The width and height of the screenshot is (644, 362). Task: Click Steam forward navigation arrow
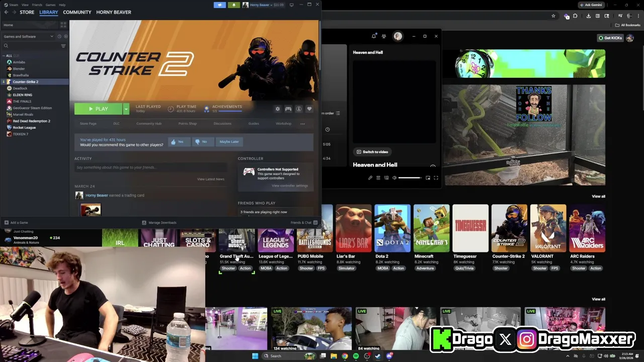(14, 12)
